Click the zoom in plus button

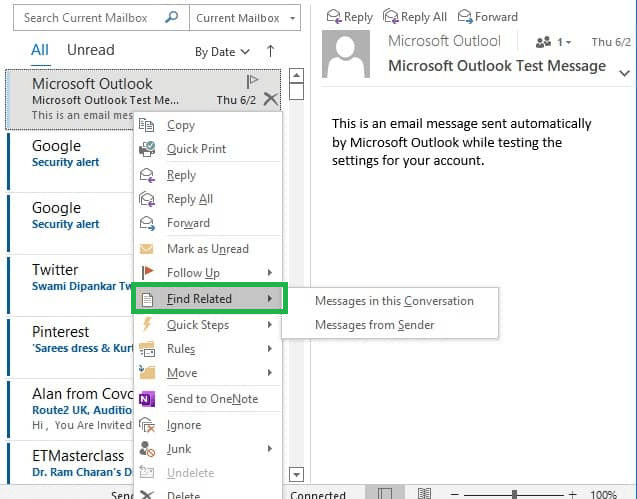pos(572,494)
